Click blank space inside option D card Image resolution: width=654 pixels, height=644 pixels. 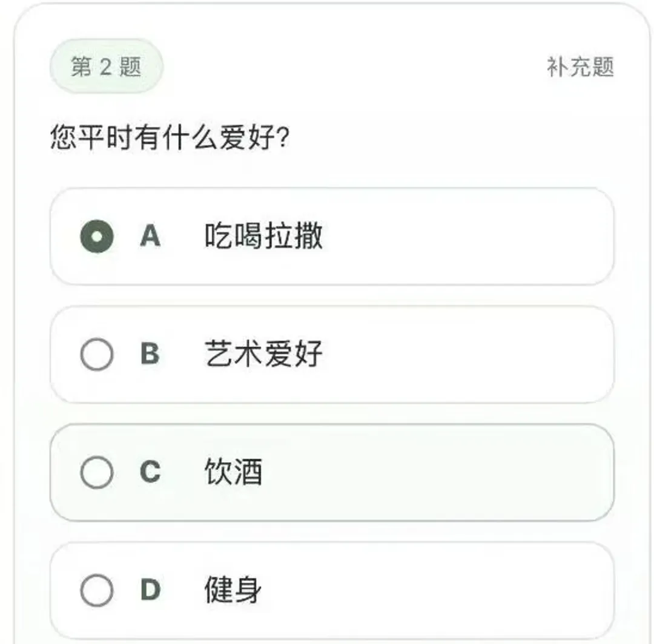(x=472, y=590)
